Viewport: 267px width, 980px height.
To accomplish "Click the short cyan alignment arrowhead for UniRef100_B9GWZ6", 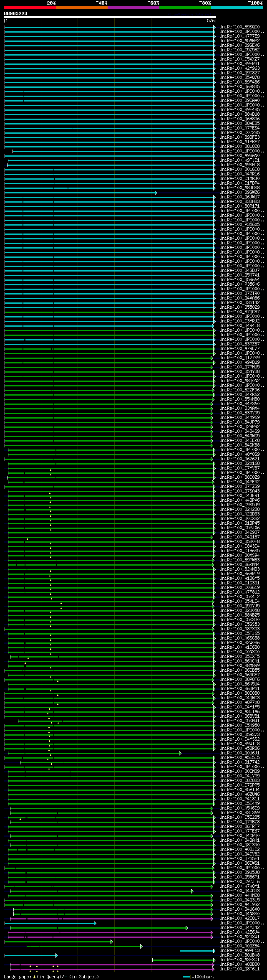I will (x=156, y=192).
